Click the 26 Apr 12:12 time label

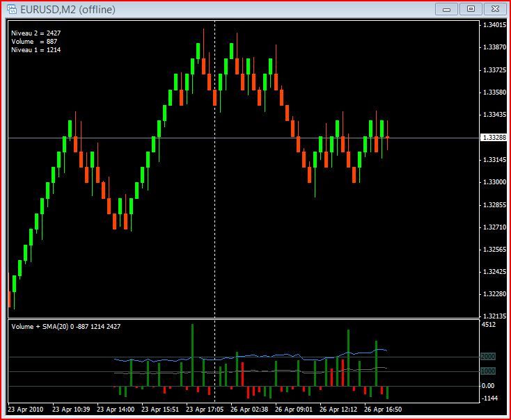pyautogui.click(x=338, y=410)
